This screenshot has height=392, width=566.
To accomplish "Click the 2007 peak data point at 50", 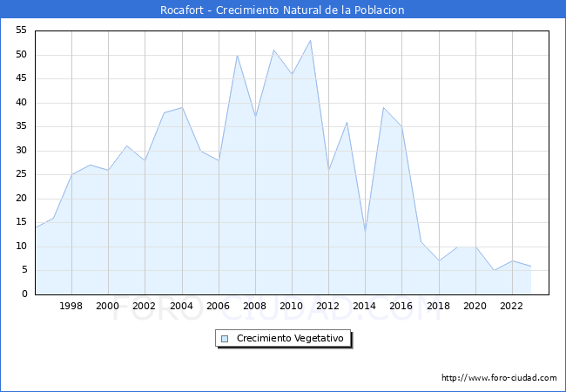I will 237,55.
